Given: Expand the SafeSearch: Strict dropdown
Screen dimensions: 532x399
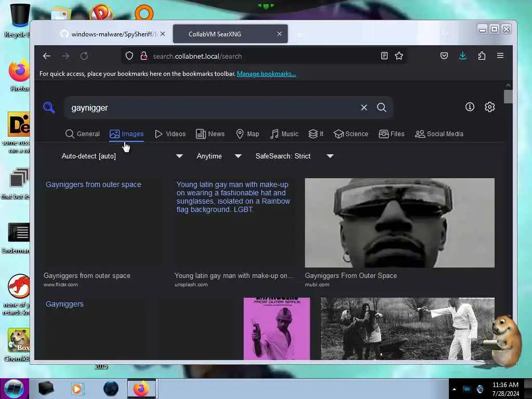Looking at the screenshot, I should [295, 156].
